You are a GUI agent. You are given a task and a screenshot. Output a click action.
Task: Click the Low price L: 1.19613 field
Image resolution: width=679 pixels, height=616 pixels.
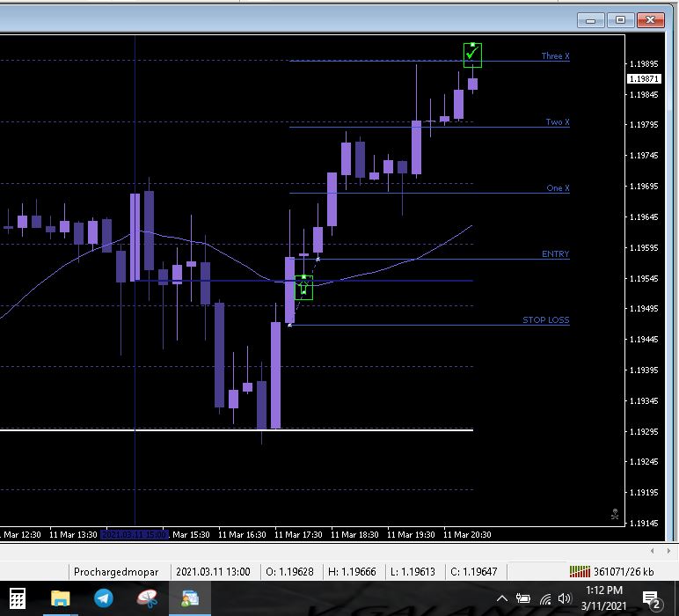(x=413, y=572)
